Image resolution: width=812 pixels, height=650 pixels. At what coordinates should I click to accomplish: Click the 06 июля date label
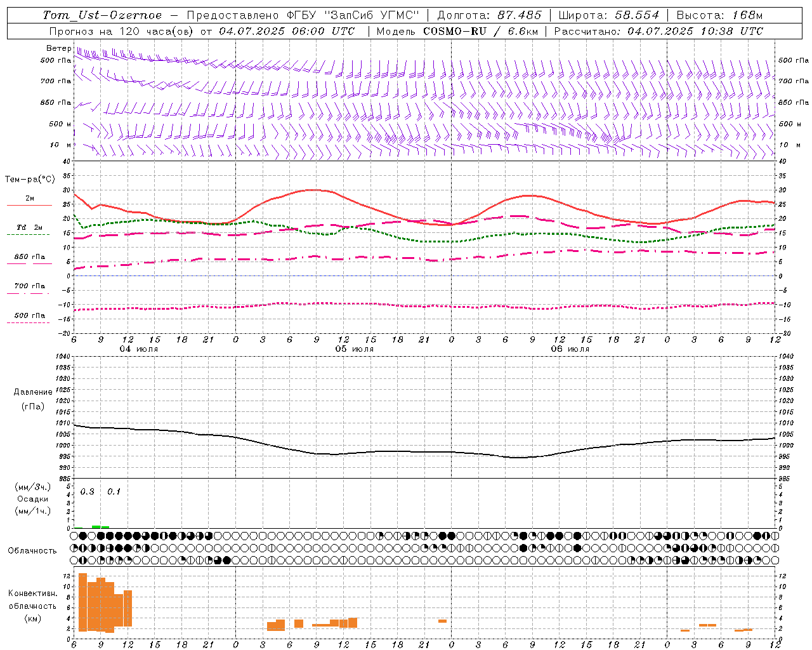click(570, 349)
